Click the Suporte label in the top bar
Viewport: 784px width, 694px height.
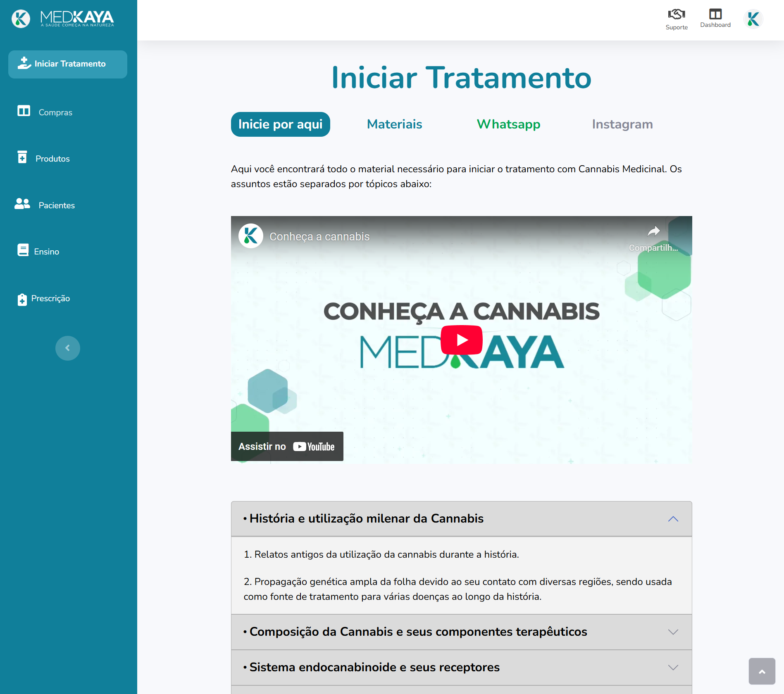point(677,27)
